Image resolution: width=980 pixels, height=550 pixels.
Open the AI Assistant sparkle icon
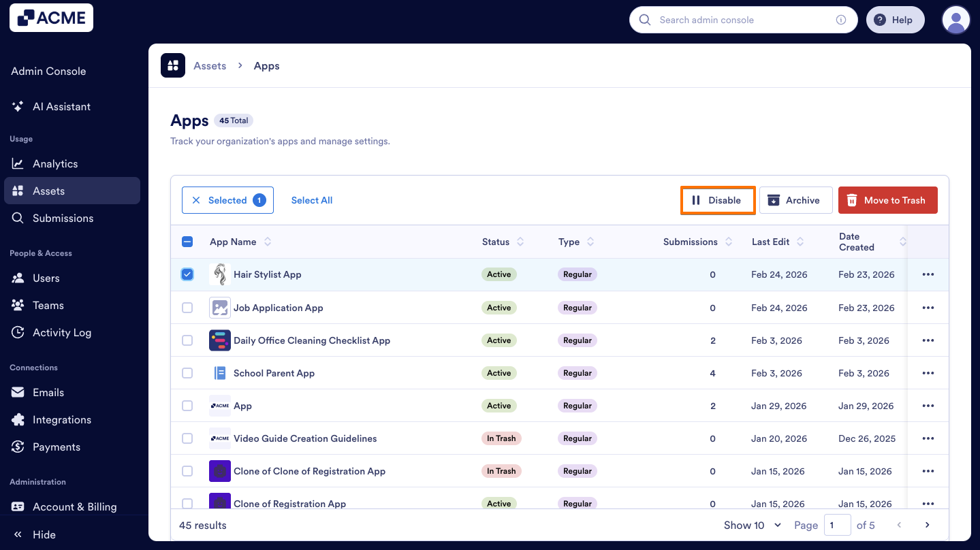coord(16,106)
